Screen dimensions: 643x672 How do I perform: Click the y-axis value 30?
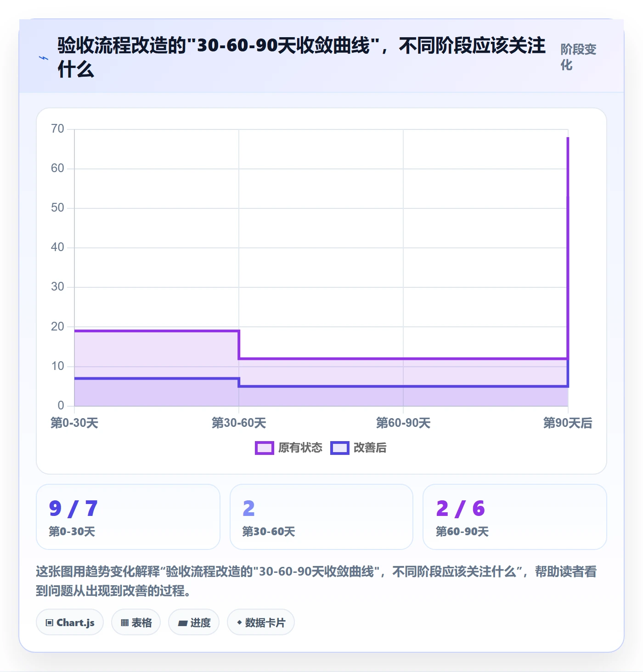[x=58, y=287]
